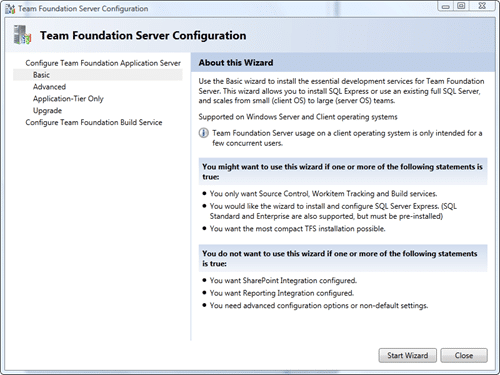This screenshot has height=375, width=500.
Task: Click 'You want Reporting Integration configured.' bullet
Action: point(282,293)
